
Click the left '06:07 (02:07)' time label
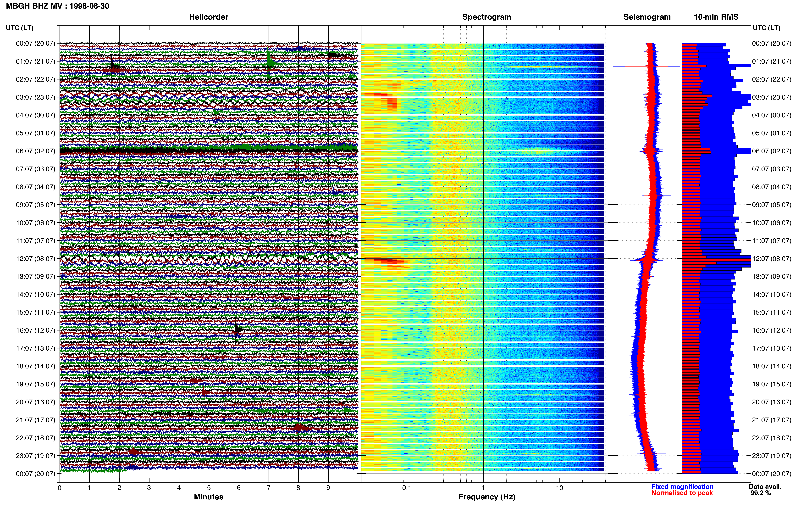(35, 151)
